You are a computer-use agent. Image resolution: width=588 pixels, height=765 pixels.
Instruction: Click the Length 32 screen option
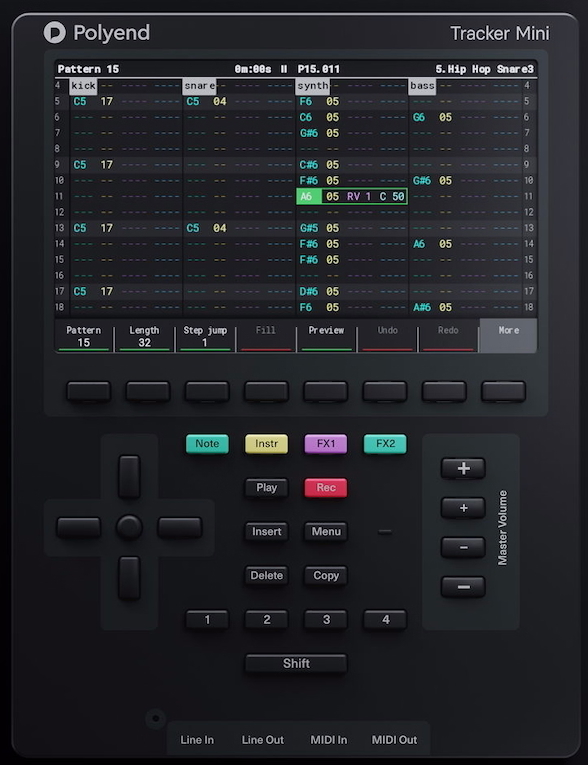pos(144,336)
